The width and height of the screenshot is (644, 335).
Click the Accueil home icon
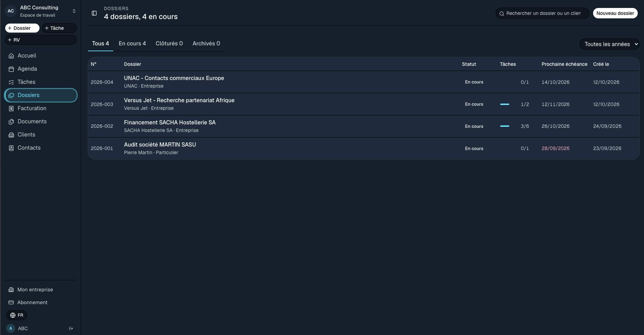point(11,56)
